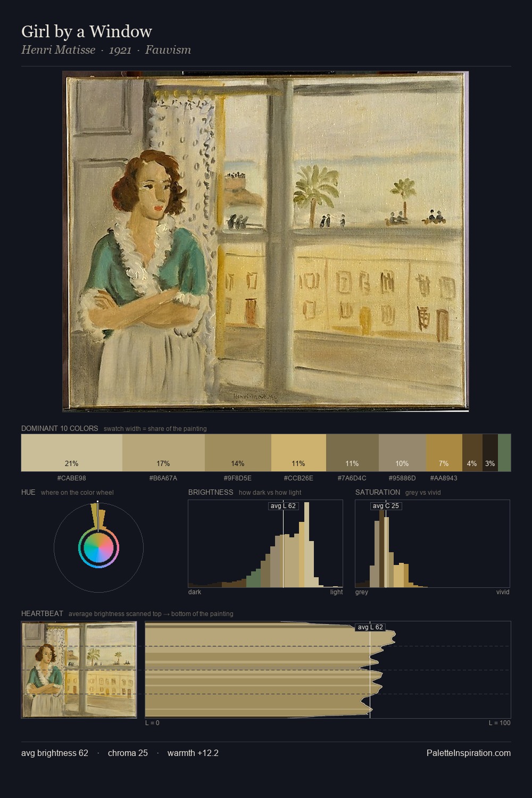Click the #AA8943 swatch at 7%
Image resolution: width=532 pixels, height=798 pixels.
point(444,453)
